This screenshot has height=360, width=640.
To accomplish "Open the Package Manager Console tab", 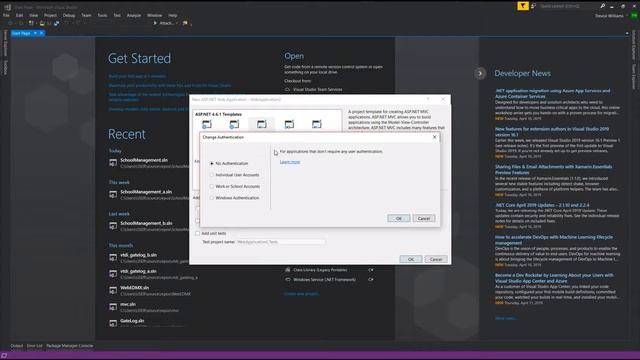I will (x=70, y=346).
